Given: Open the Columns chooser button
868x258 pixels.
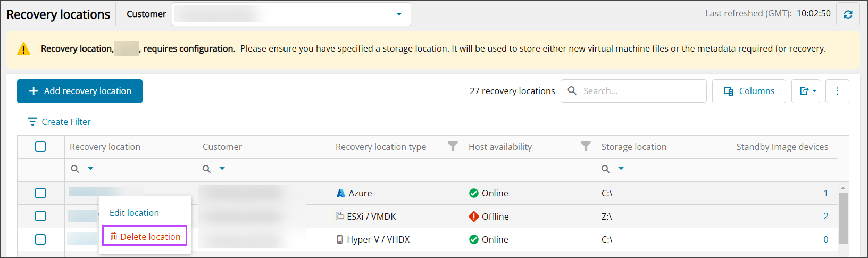Looking at the screenshot, I should pos(749,91).
